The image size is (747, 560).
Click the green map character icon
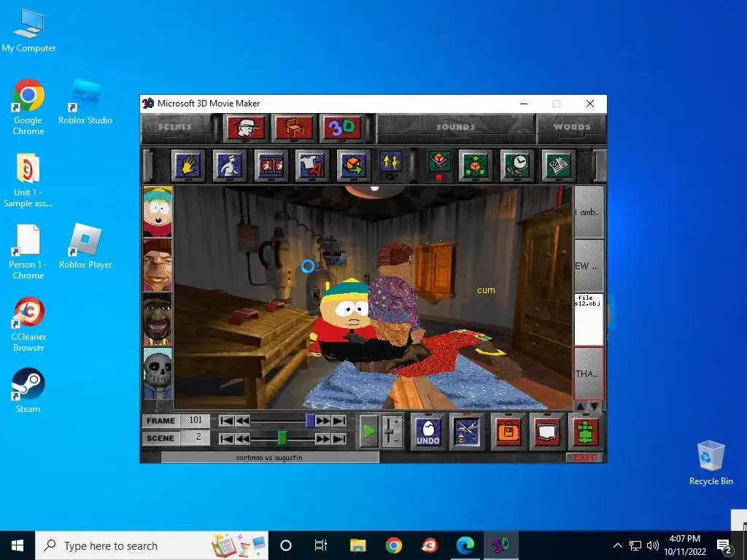click(x=586, y=432)
